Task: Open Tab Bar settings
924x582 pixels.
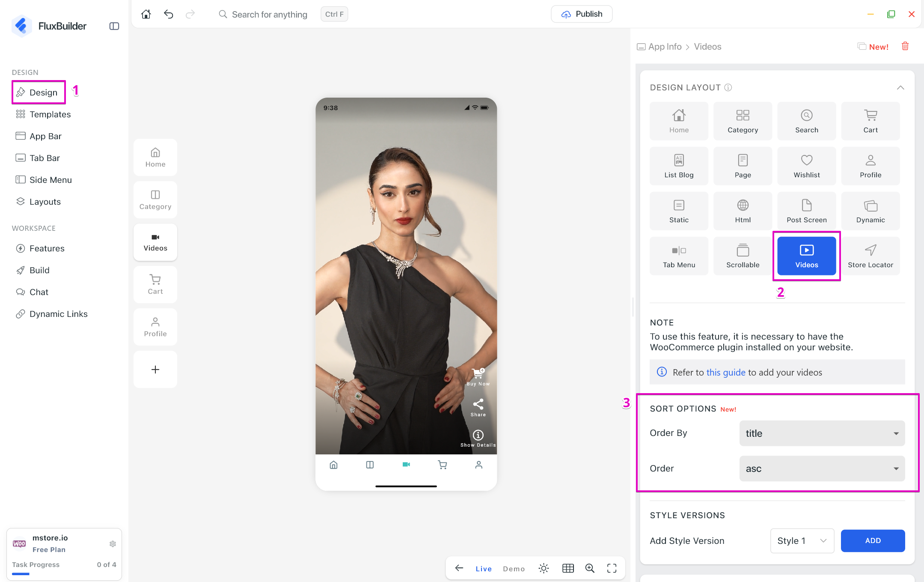Action: pos(38,158)
